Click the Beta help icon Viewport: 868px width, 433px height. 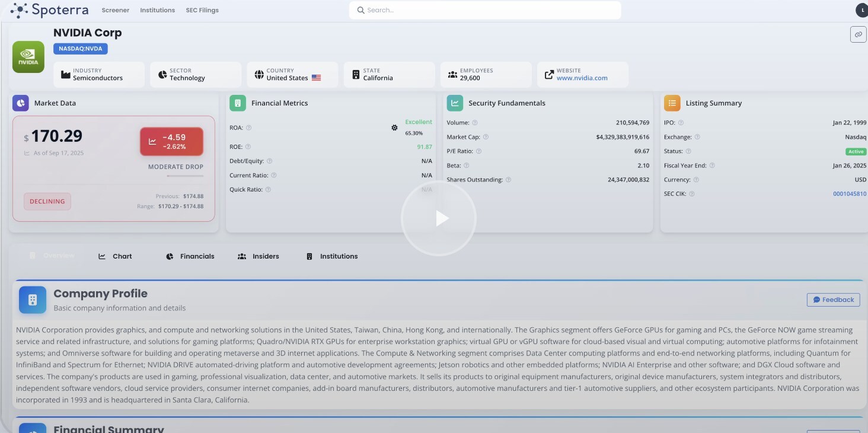[466, 165]
